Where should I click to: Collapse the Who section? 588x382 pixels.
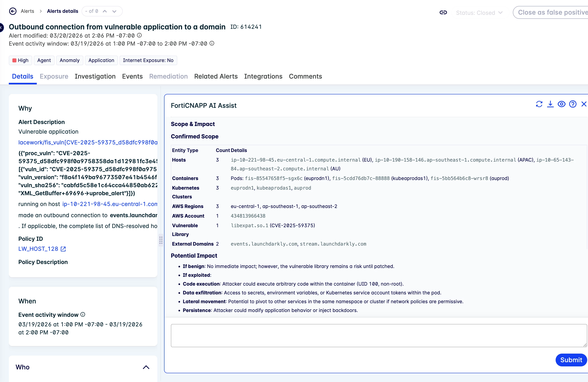pos(146,367)
